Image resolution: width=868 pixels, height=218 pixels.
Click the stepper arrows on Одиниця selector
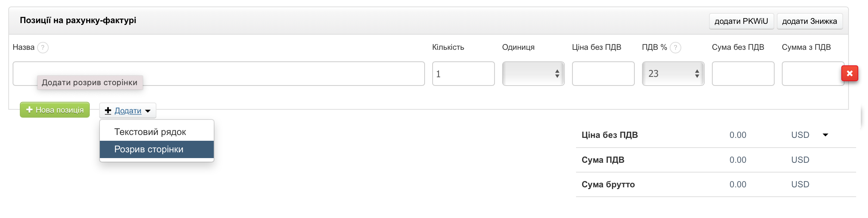pyautogui.click(x=557, y=74)
